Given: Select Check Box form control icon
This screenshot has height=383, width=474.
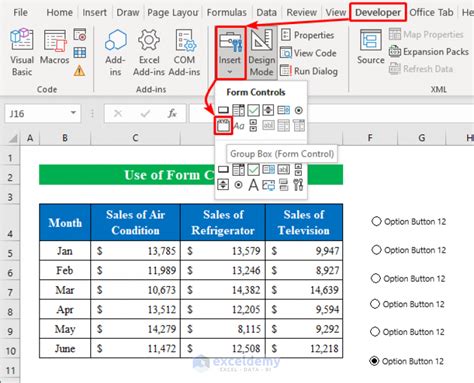Looking at the screenshot, I should 253,110.
